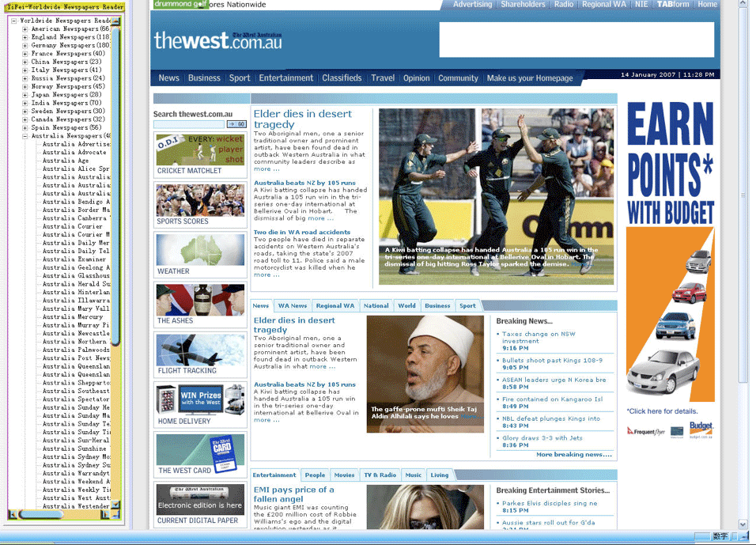
Task: Open 'EMI pays price of a fallen angel' headline
Action: (293, 494)
